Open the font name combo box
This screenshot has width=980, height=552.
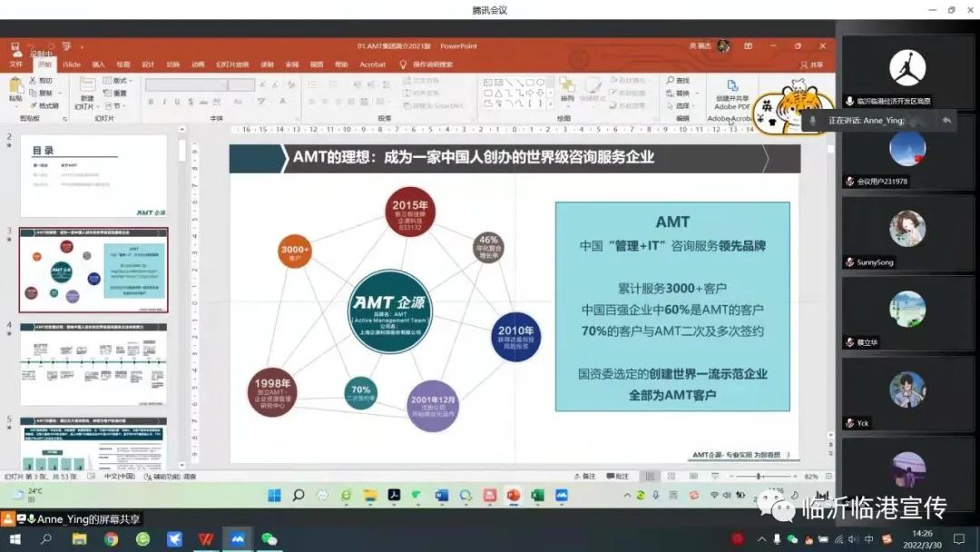click(186, 84)
